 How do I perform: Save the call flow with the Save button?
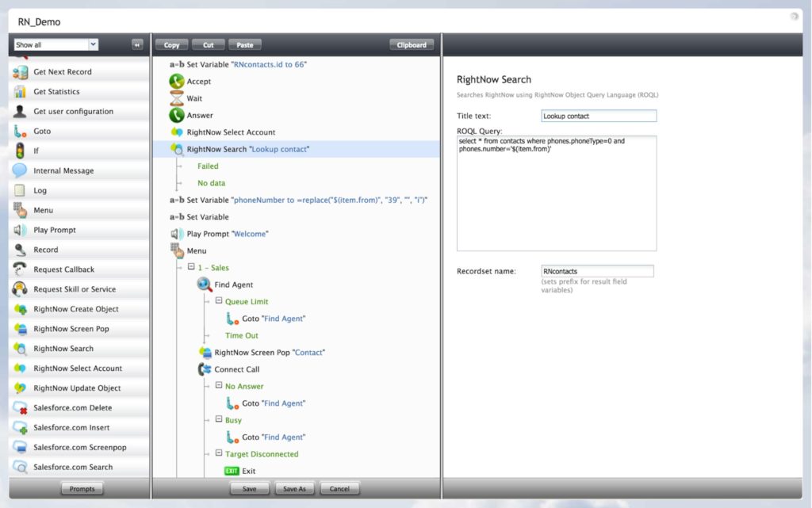[249, 488]
